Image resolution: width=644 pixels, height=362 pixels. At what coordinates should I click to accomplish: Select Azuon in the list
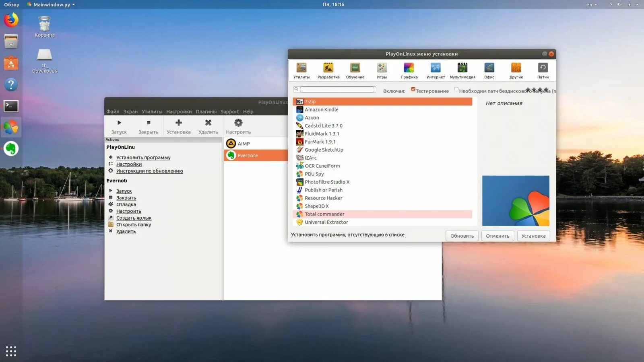pos(382,117)
